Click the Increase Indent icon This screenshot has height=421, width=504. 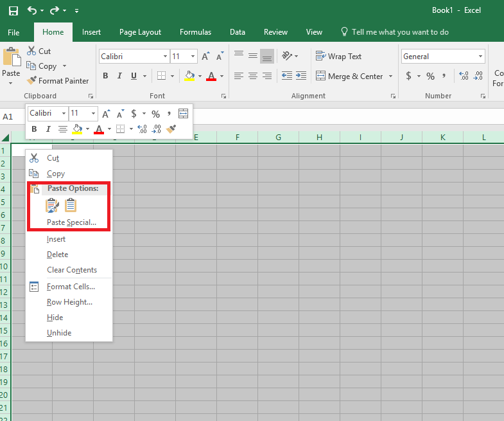tap(301, 76)
